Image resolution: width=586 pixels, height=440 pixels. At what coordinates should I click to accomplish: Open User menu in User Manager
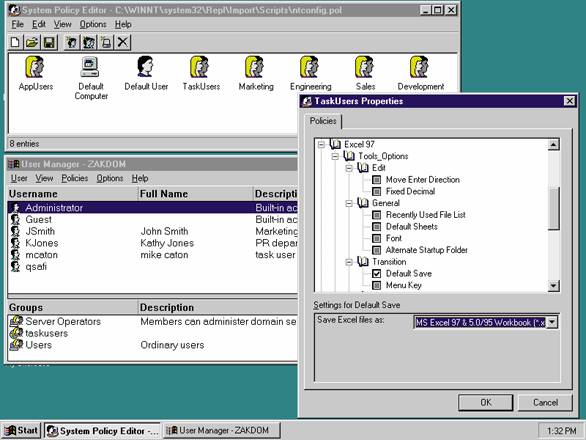pyautogui.click(x=19, y=178)
